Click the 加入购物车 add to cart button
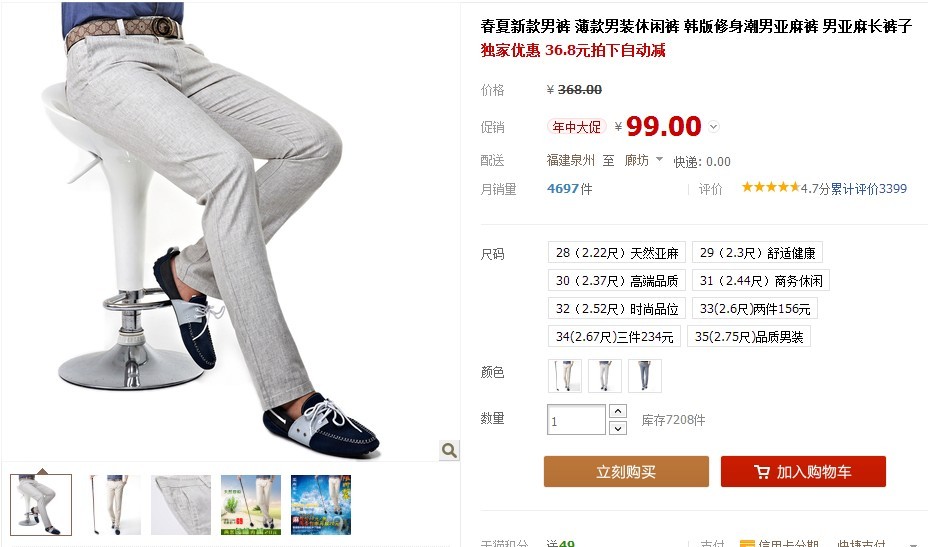 pos(803,472)
